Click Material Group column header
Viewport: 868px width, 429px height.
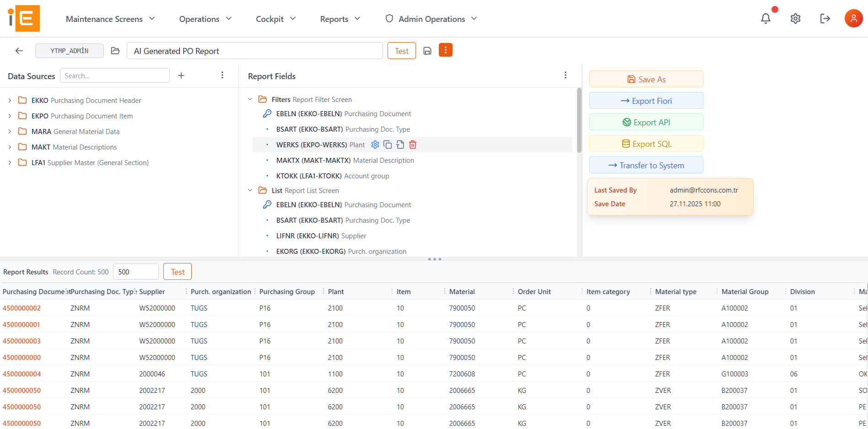(745, 291)
